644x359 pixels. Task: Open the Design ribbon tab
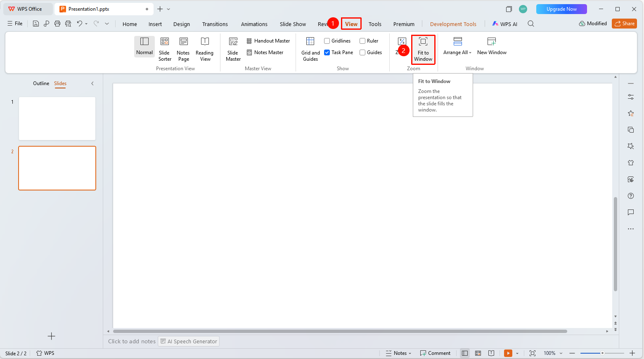tap(182, 24)
